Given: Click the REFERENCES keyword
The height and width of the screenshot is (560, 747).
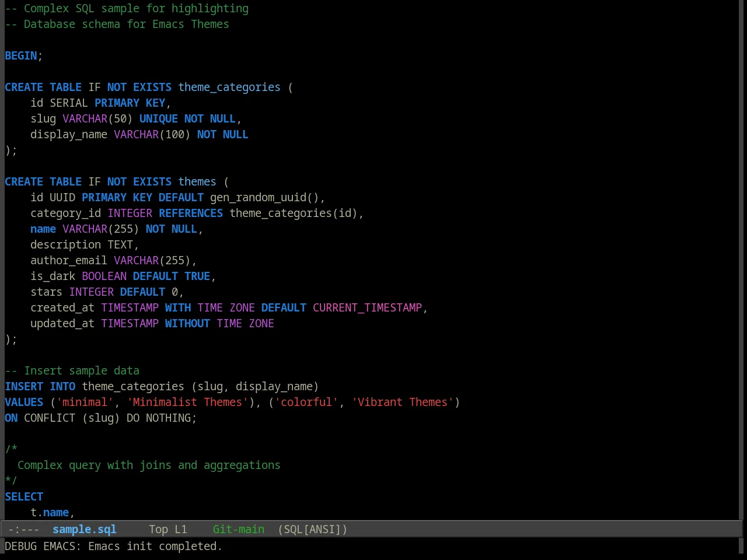Looking at the screenshot, I should coord(191,213).
